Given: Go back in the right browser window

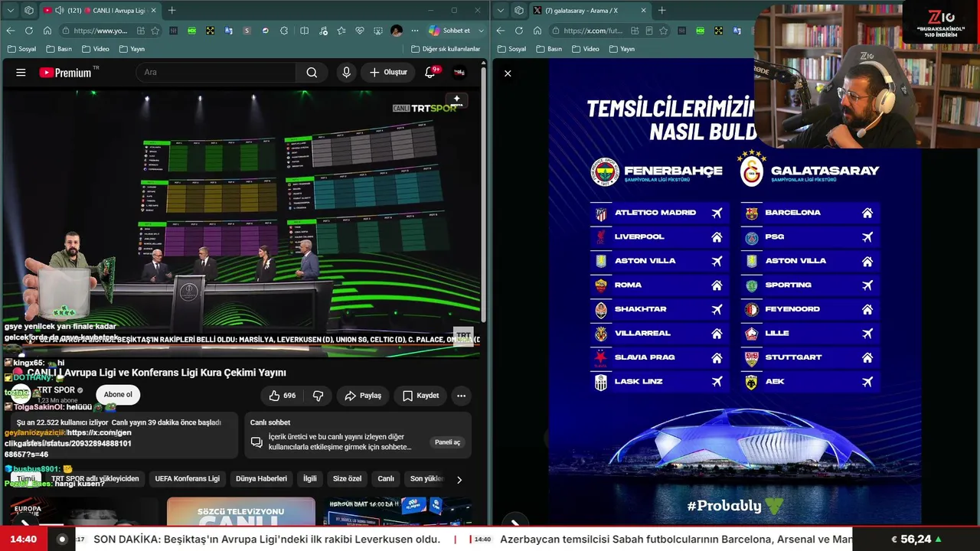Looking at the screenshot, I should tap(501, 31).
